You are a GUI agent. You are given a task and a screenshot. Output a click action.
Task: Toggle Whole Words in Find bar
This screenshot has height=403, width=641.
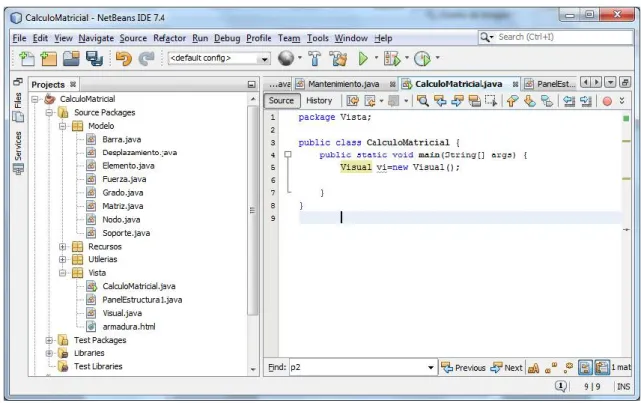point(551,368)
